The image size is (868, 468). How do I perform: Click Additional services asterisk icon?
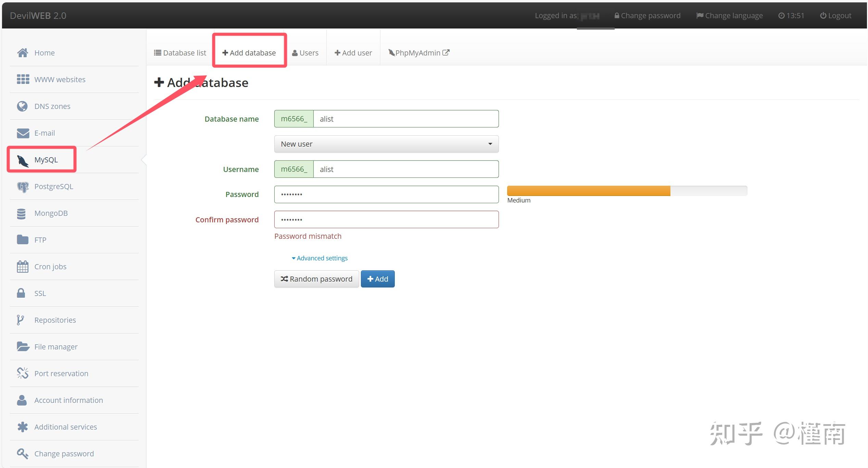23,427
